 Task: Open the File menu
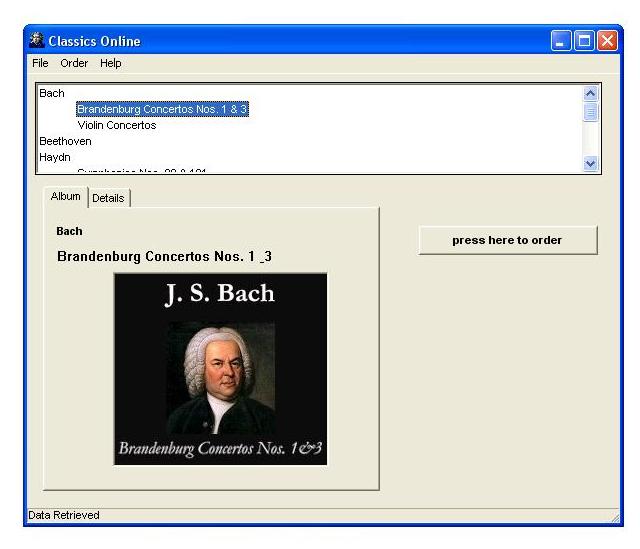click(40, 63)
